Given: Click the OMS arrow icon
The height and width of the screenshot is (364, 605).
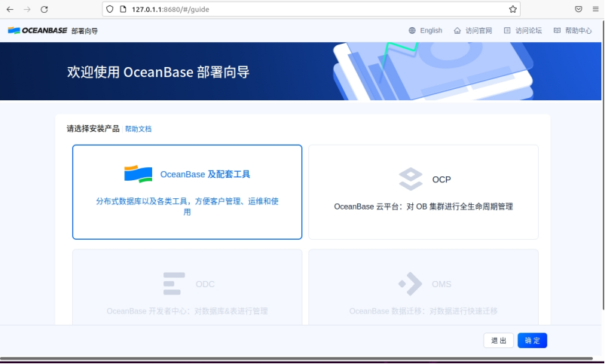Looking at the screenshot, I should coord(410,283).
